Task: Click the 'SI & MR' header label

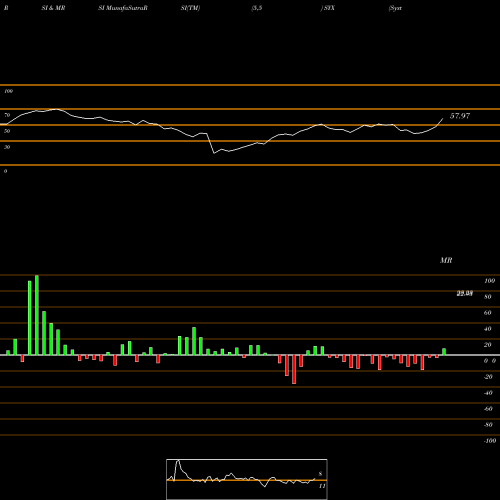Action: tap(53, 8)
